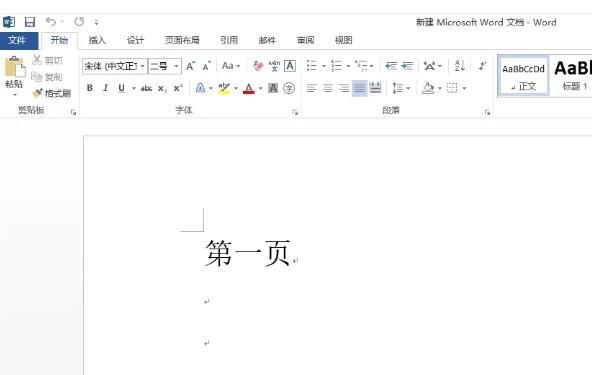Open Customize Quick Access Toolbar arrow
This screenshot has width=592, height=375.
tap(97, 23)
